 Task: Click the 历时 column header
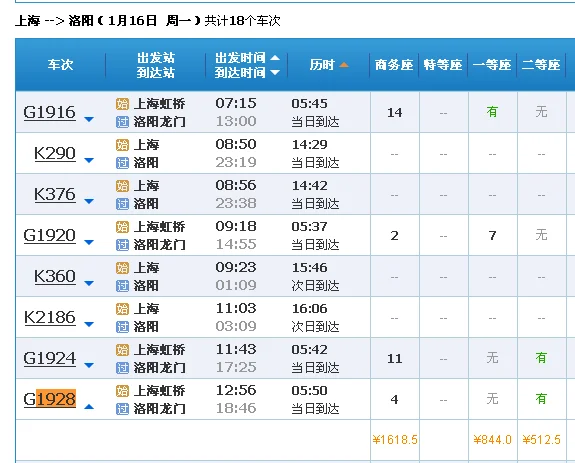coord(322,65)
